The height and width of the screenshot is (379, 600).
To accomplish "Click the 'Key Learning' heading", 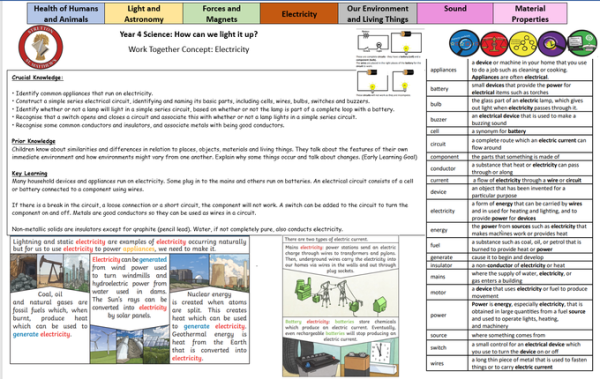I will 29,173.
